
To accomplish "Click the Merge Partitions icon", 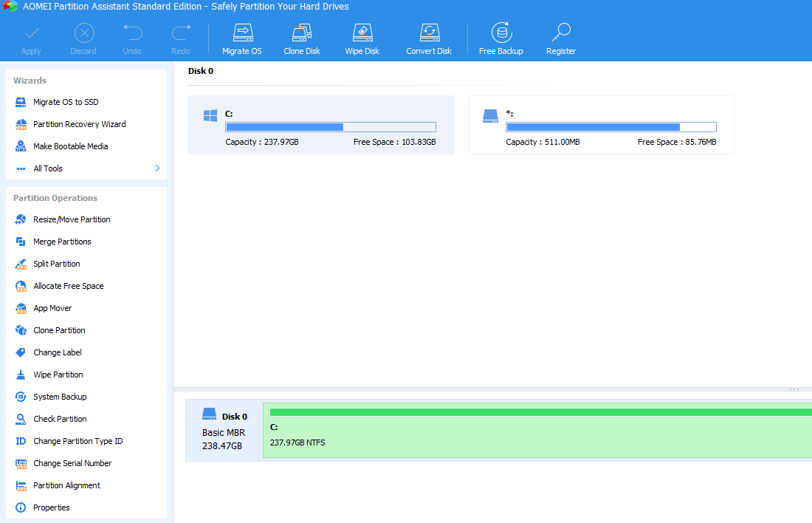I will click(21, 242).
